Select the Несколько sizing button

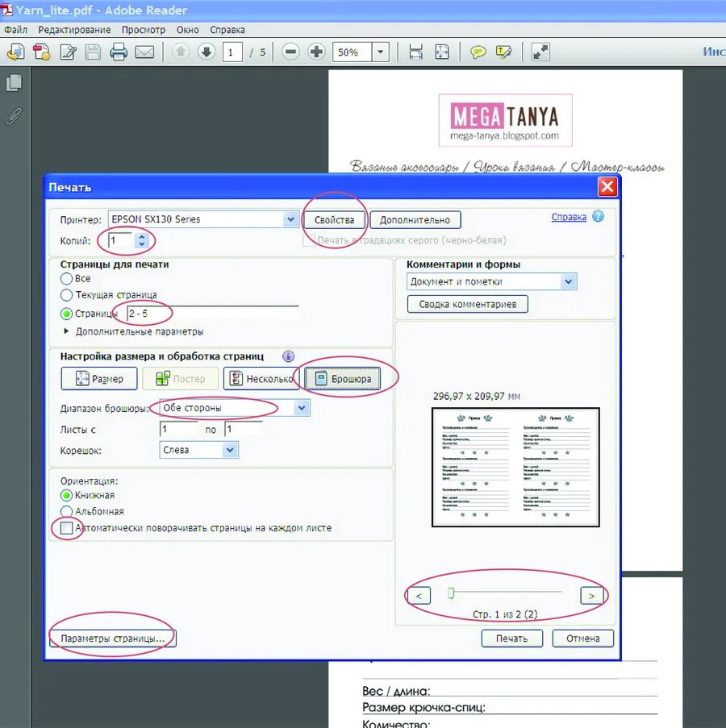tap(261, 379)
